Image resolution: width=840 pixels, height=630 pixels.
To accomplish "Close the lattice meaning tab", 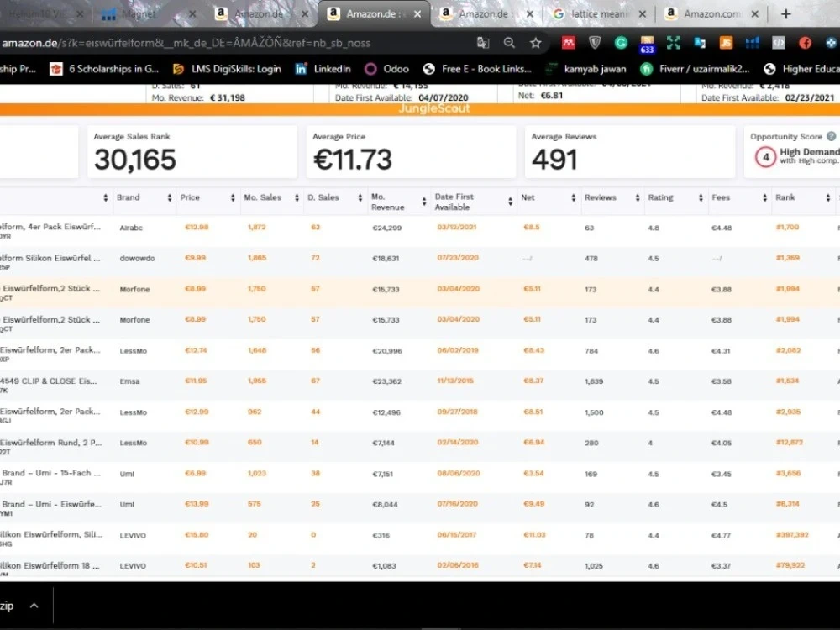I will tap(643, 14).
